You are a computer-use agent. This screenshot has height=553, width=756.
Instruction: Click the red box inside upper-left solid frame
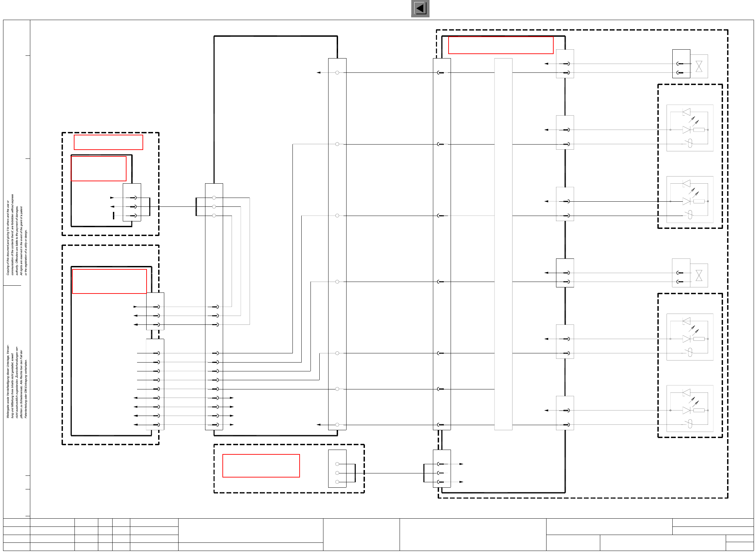(99, 169)
